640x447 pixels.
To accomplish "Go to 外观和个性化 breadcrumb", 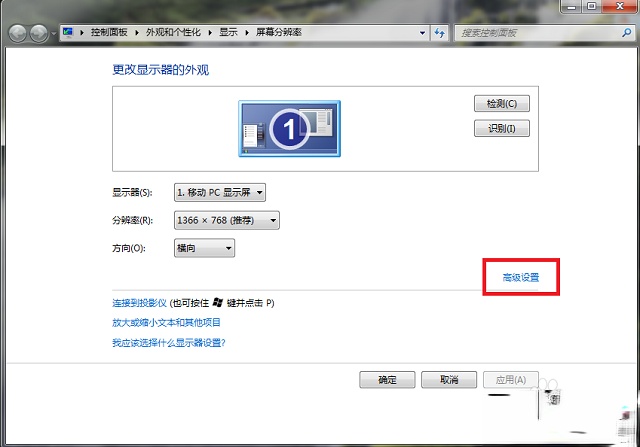I will click(173, 32).
